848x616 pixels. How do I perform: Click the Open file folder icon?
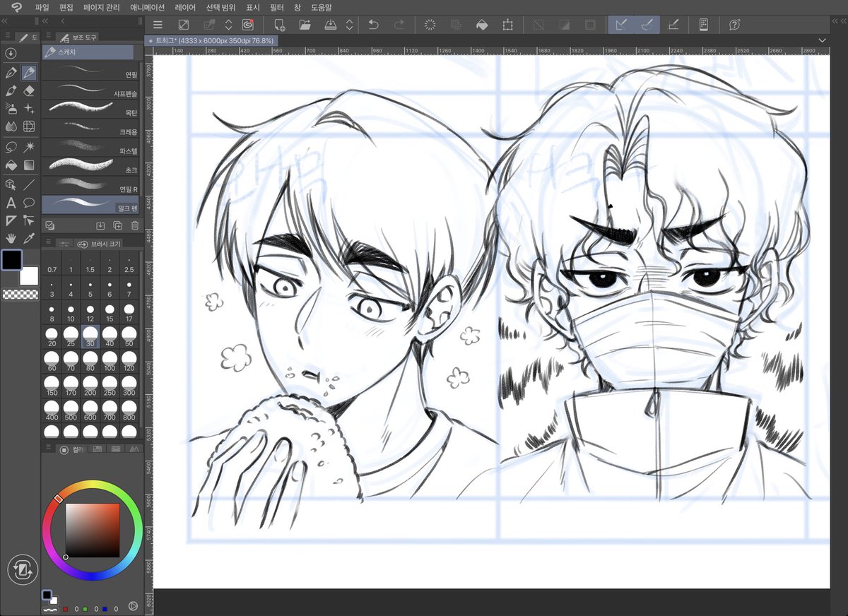(305, 25)
